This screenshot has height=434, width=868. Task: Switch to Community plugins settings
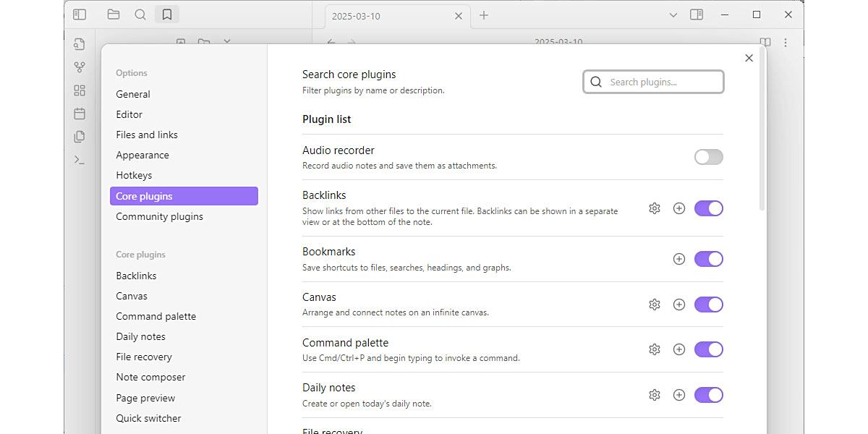tap(159, 216)
